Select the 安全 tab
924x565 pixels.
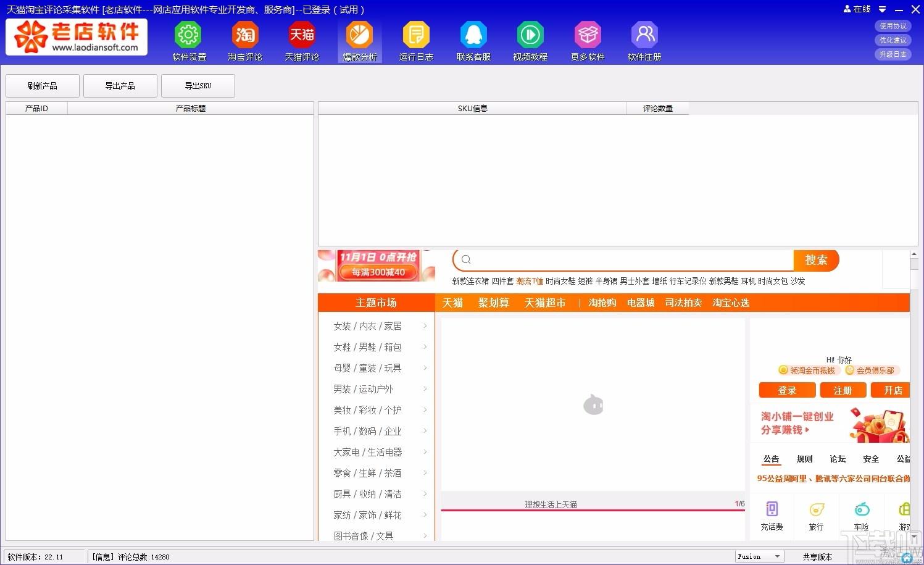[871, 459]
